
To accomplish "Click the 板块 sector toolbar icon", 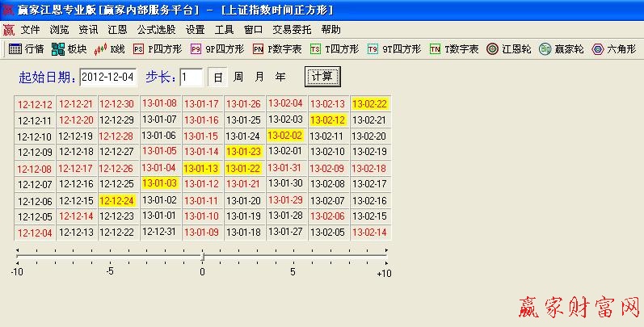I will 69,49.
